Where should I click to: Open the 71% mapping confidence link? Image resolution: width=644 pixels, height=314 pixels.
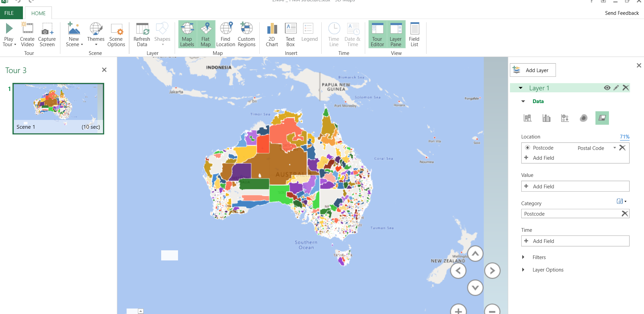tap(624, 137)
